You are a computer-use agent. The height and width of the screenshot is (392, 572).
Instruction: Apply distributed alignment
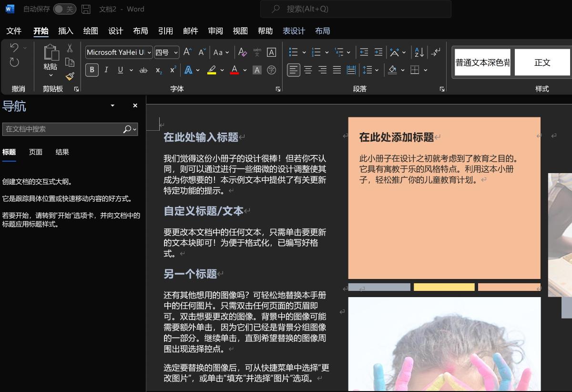click(x=351, y=70)
